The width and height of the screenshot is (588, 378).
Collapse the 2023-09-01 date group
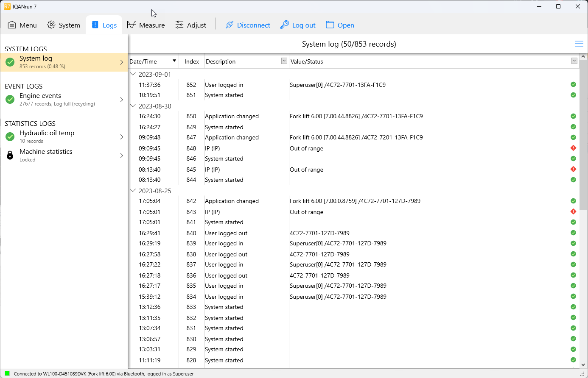pyautogui.click(x=133, y=74)
